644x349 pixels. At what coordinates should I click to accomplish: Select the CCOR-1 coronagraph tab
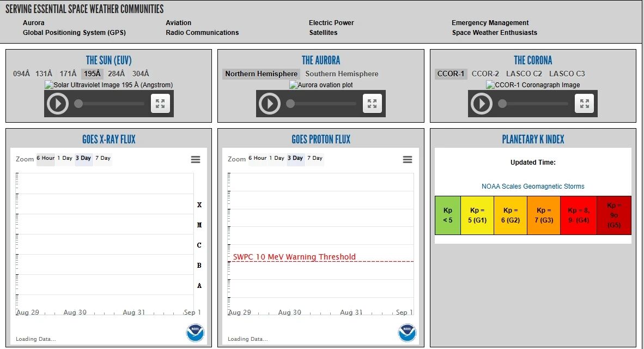(451, 74)
